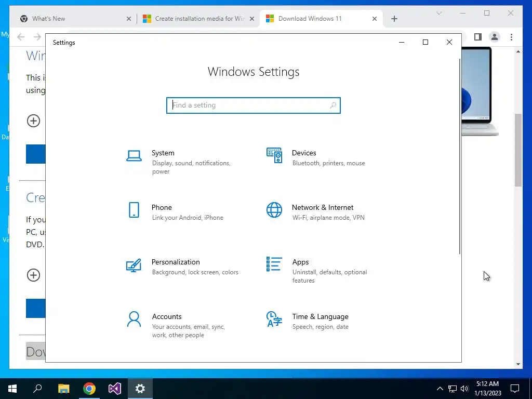Image resolution: width=532 pixels, height=399 pixels.
Task: Click the Time & Language heading
Action: click(x=320, y=316)
